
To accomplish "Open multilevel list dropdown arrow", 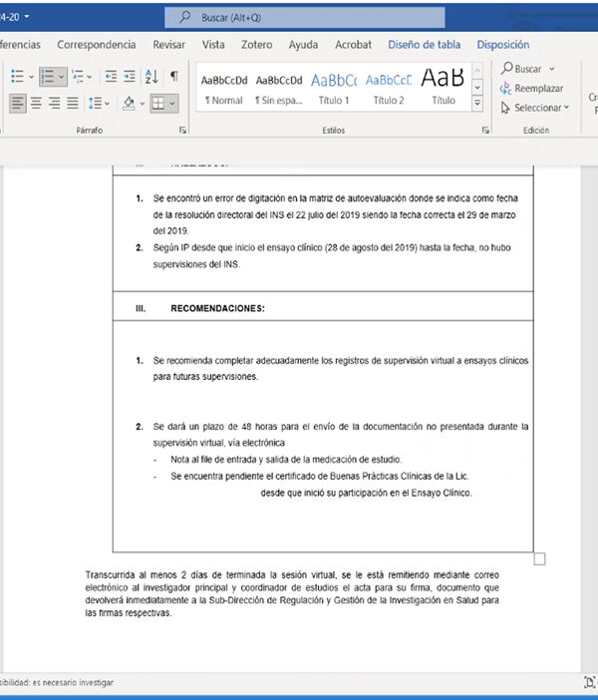I will [90, 77].
